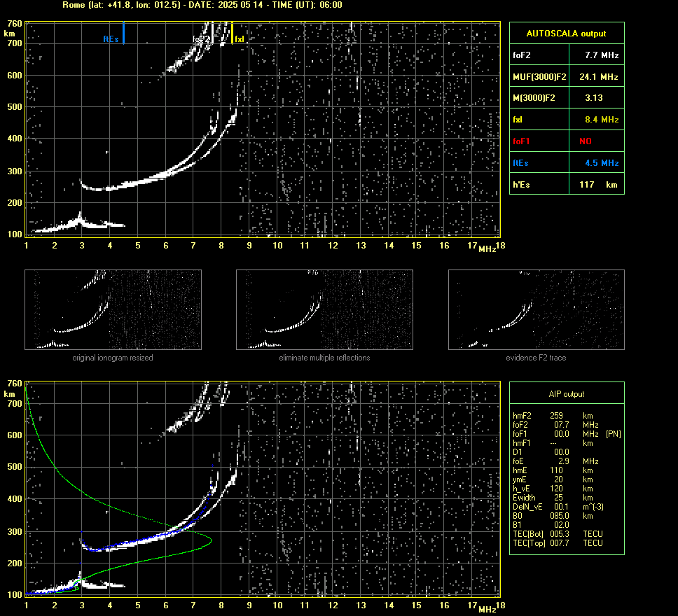Click the Rome ionogram title header text
The height and width of the screenshot is (616, 678).
coord(202,5)
